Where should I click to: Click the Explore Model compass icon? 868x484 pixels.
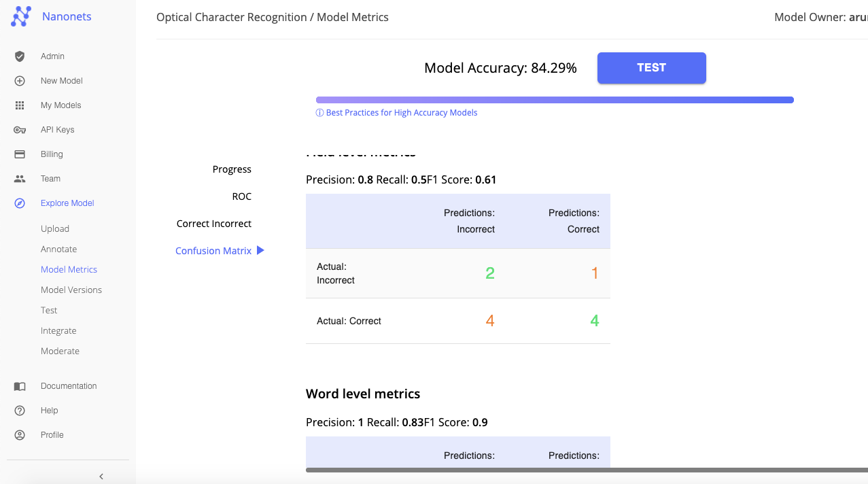[20, 203]
